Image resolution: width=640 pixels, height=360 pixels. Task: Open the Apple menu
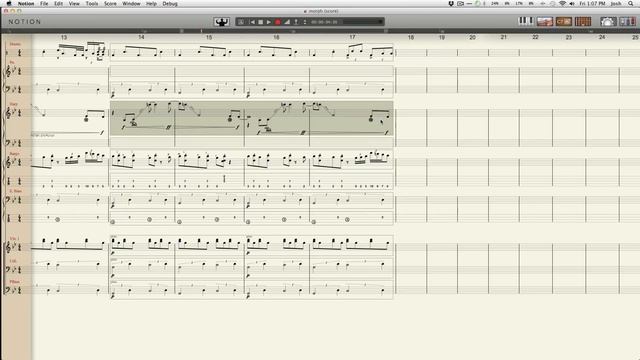click(9, 4)
